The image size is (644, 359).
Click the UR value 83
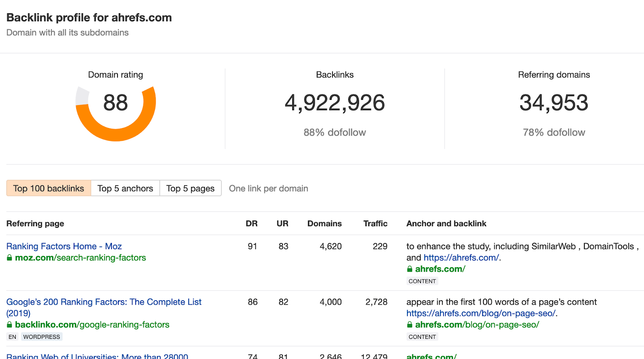(x=283, y=246)
